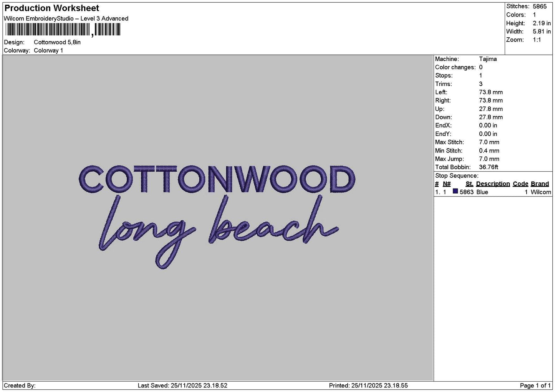Viewport: 555px width, 392px height.
Task: Click the 'Production Worksheet' title
Action: coord(52,8)
